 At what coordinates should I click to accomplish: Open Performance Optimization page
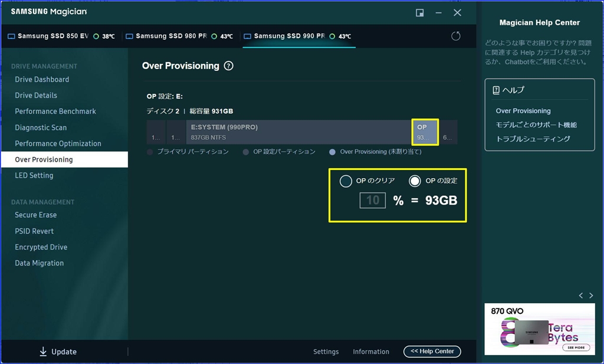click(x=58, y=143)
